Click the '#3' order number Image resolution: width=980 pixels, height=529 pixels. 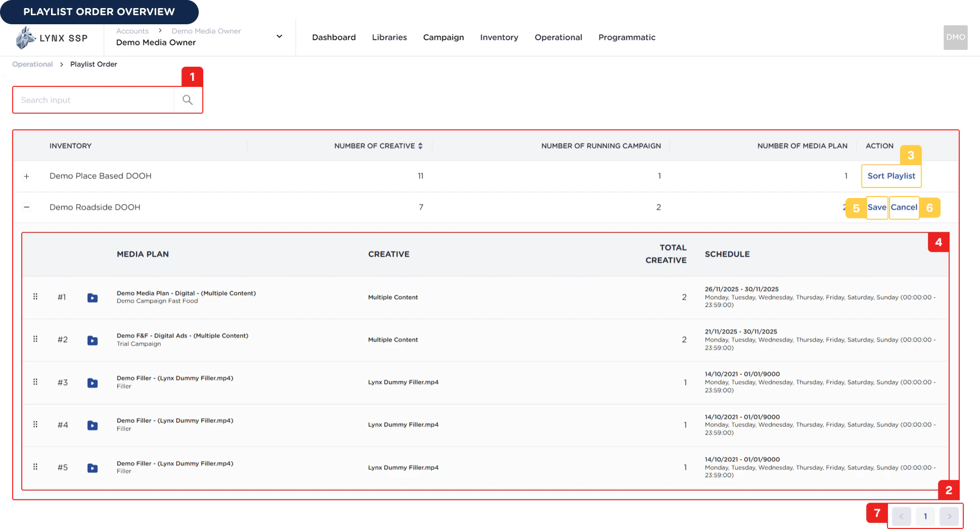tap(63, 382)
